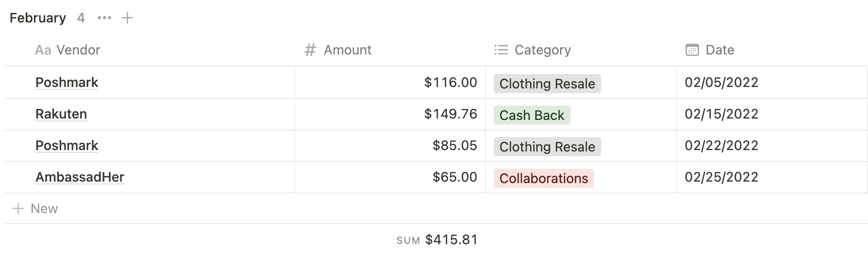The height and width of the screenshot is (260, 868).
Task: Open the Amount column header menu
Action: coord(347,50)
